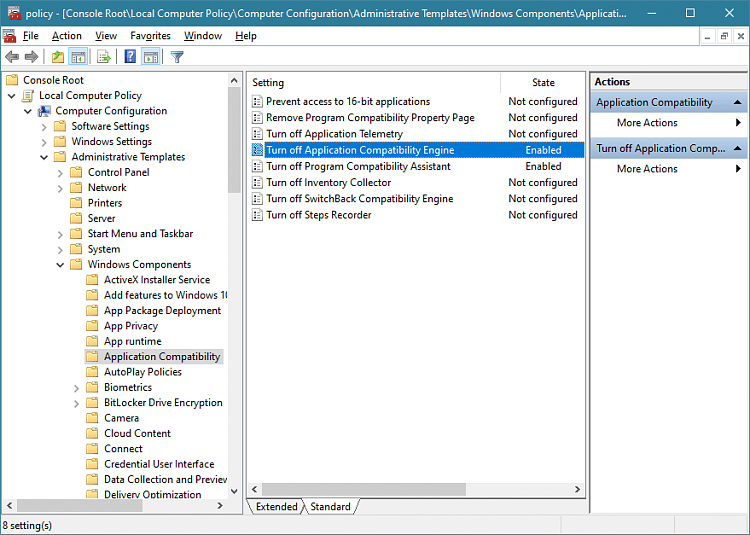Click the policy icon for Turn off Application Telemetry
The image size is (750, 535).
pyautogui.click(x=257, y=134)
